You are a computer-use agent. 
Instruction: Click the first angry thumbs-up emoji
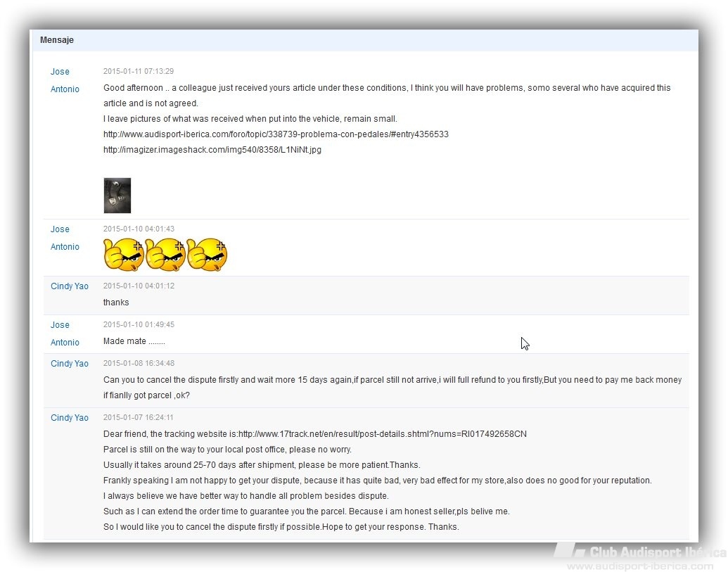coord(123,255)
